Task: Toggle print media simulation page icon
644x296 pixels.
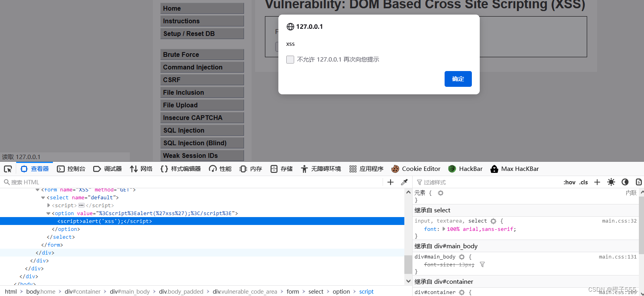Action: coord(638,182)
